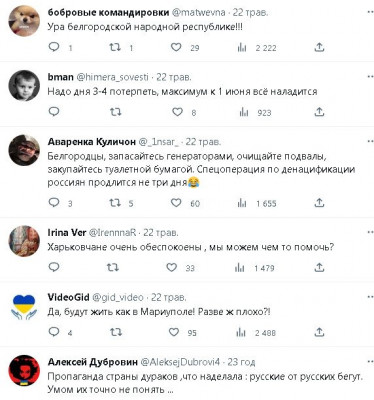Viewport: 374px width, 400px height.
Task: Open the Аваренка Куличон tweet timestamp
Action: [x=203, y=142]
